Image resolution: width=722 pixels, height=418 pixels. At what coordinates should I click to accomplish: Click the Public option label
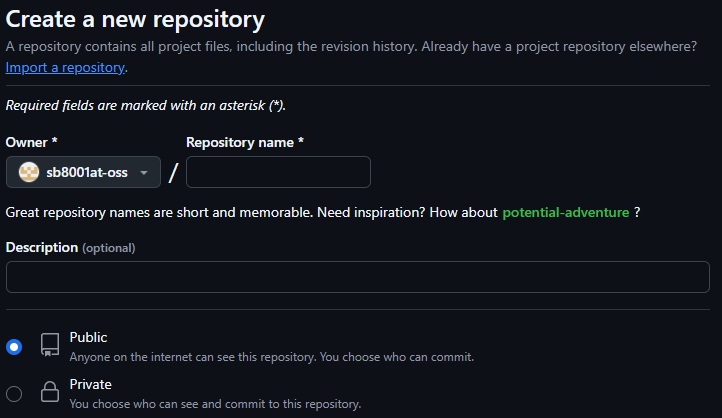tap(88, 337)
